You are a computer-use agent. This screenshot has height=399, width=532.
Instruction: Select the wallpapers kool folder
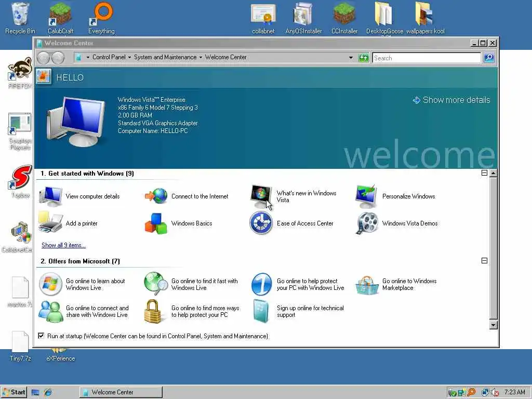coord(425,18)
